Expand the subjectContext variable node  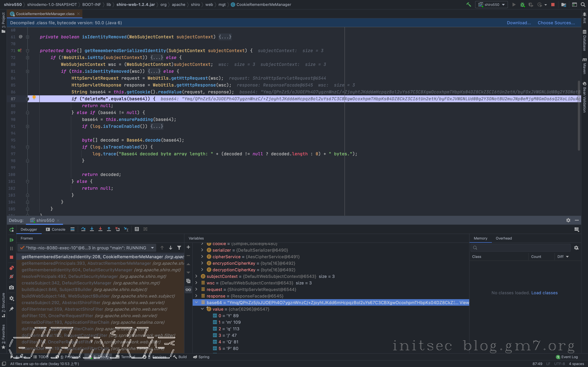(196, 276)
